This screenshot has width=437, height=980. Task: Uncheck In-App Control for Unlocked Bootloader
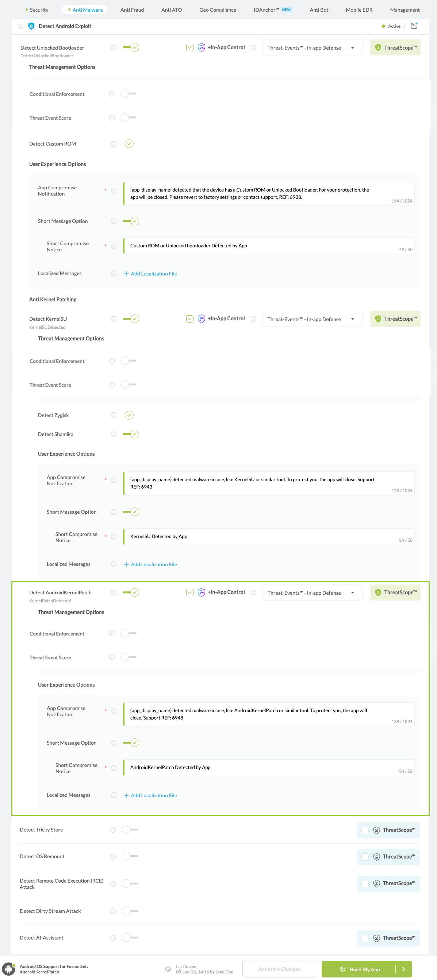coord(189,47)
